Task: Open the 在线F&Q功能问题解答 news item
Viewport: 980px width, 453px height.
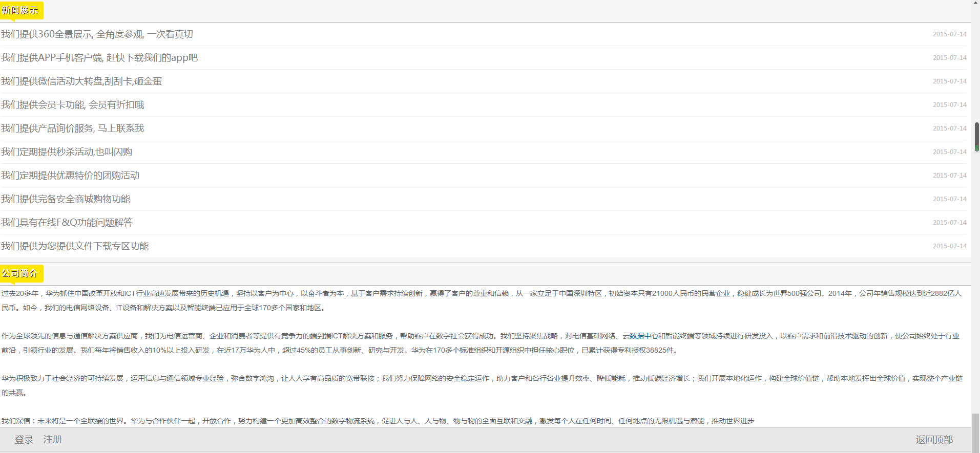Action: point(67,223)
